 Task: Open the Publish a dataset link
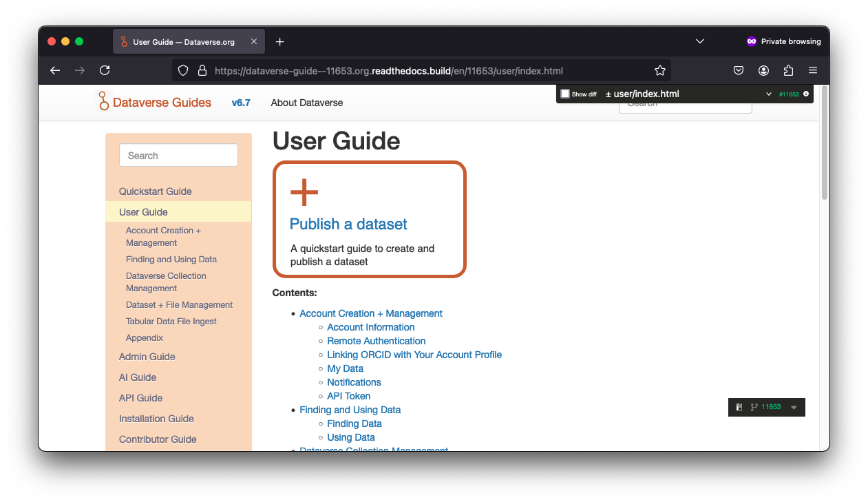click(x=348, y=224)
